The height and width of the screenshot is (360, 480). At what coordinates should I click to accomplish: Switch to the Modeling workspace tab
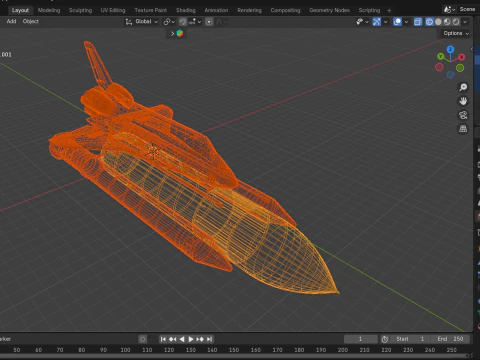[49, 10]
